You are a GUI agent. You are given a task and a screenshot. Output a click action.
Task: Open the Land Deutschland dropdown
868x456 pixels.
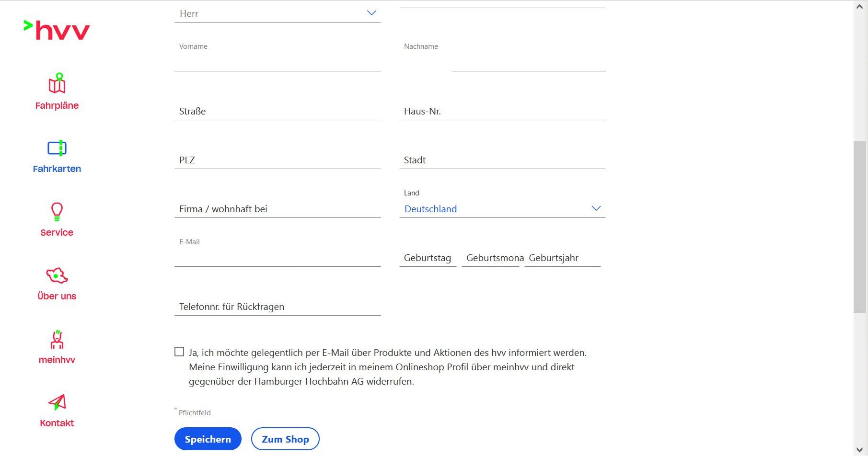[x=502, y=209]
